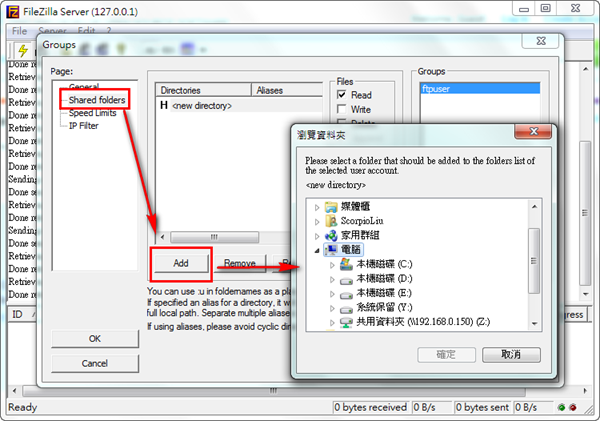600x421 pixels.
Task: Select the 共用資料夾 (Z:) network drive icon
Action: (x=346, y=323)
